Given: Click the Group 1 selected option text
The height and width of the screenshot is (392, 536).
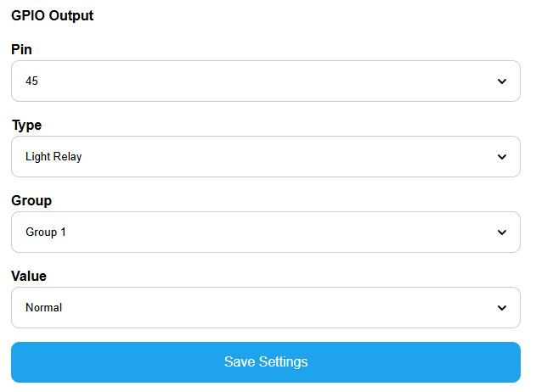Looking at the screenshot, I should tap(46, 232).
